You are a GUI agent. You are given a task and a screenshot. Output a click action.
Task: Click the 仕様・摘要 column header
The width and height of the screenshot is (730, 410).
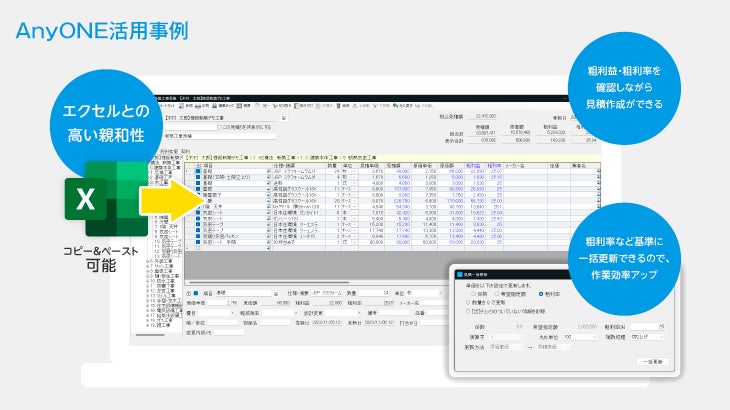(x=298, y=166)
